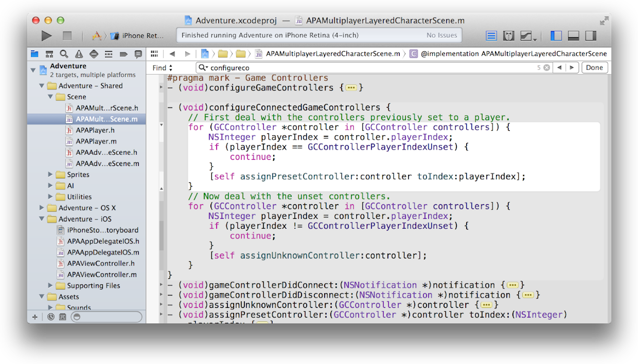Expand folded configureGameControllers body

[351, 88]
